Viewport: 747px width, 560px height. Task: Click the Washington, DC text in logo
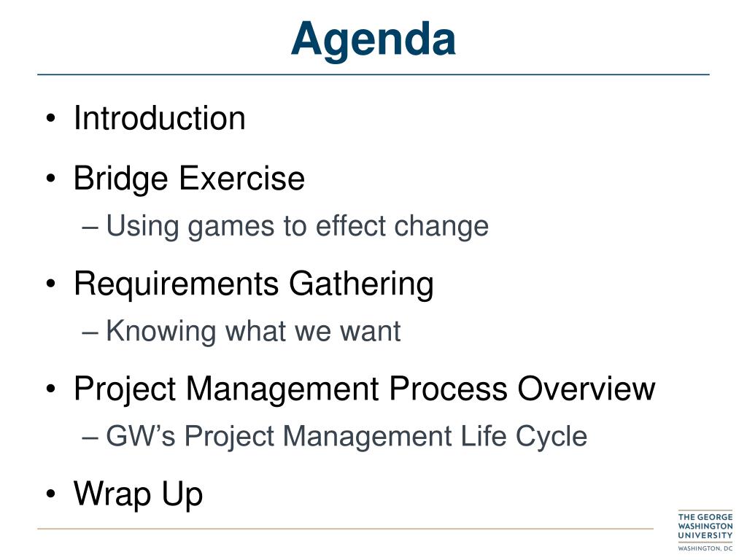tap(705, 548)
